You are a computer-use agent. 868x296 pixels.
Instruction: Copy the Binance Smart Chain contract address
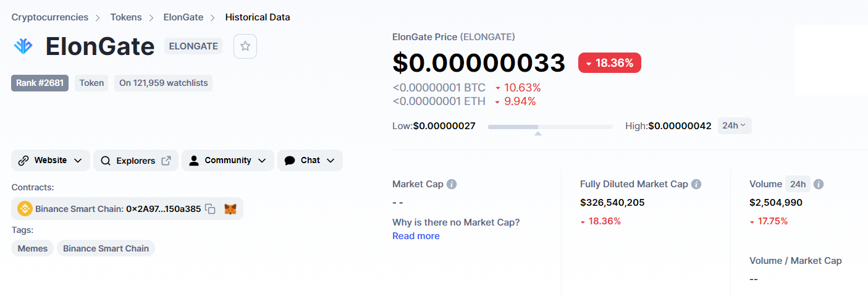(x=210, y=209)
